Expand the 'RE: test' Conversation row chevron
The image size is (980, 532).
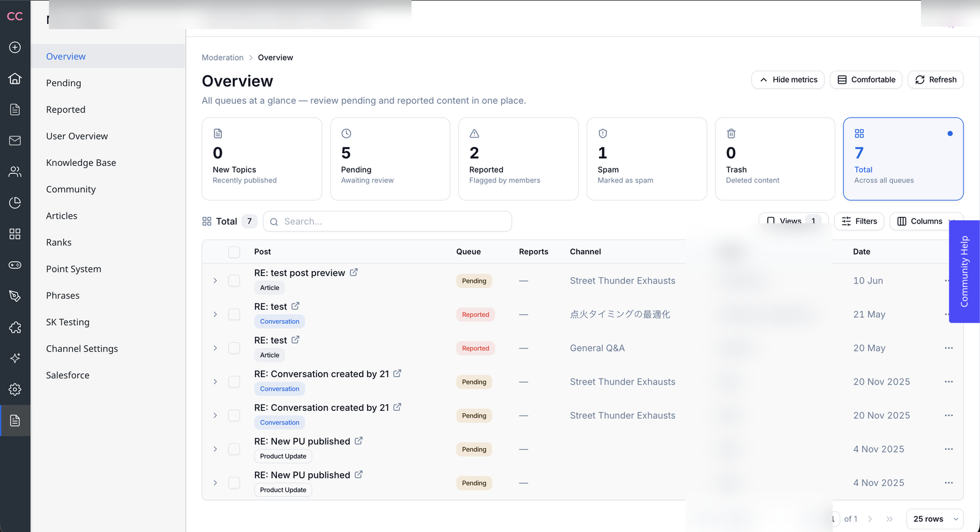pos(215,314)
